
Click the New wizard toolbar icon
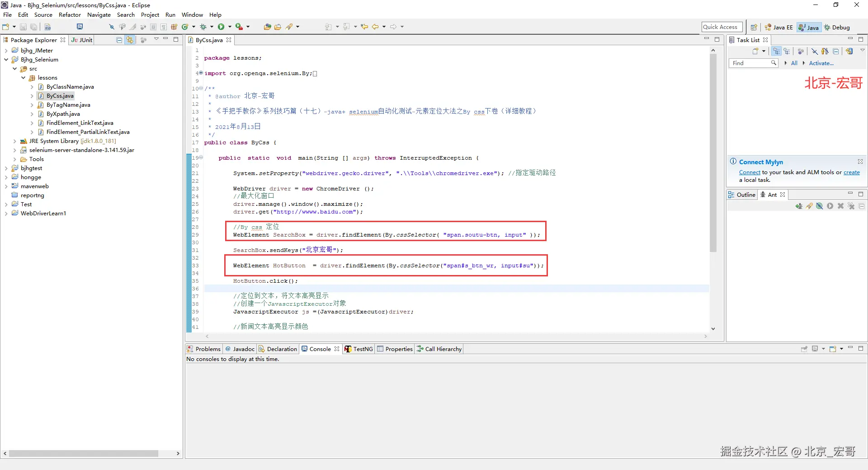click(x=5, y=27)
